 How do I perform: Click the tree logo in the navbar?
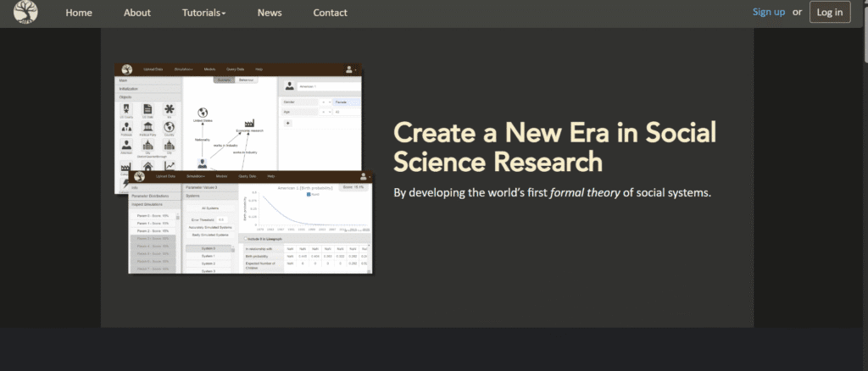pyautogui.click(x=25, y=13)
